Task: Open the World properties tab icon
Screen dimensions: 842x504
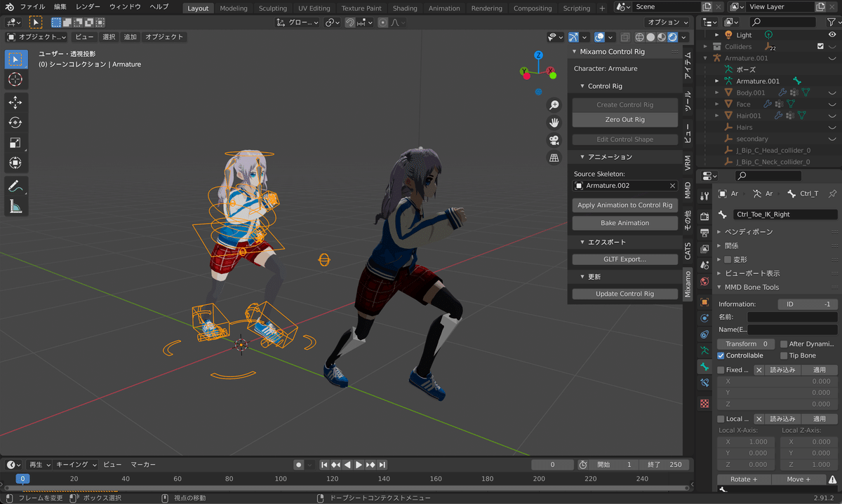Action: coord(705,281)
